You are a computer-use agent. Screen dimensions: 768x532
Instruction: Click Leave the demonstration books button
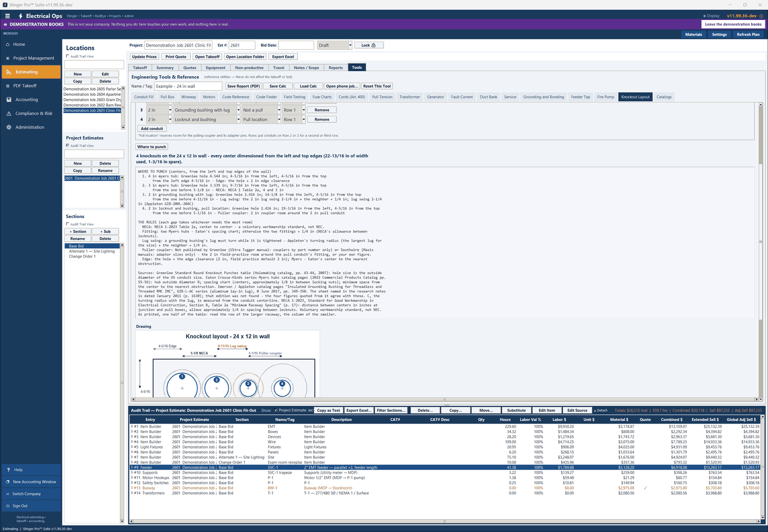pyautogui.click(x=733, y=24)
